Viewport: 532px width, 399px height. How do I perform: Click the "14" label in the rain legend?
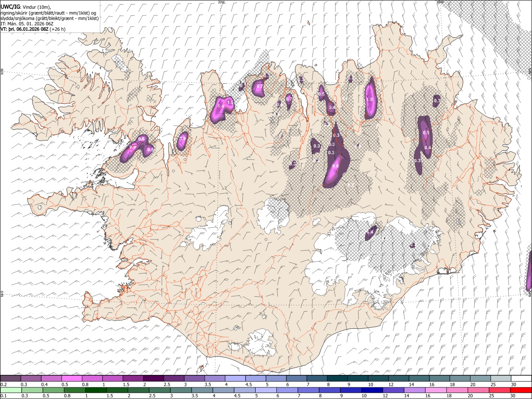point(406,396)
